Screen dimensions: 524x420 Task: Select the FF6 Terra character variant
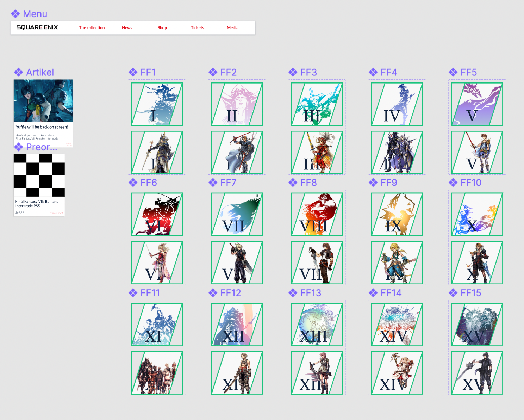(x=157, y=262)
